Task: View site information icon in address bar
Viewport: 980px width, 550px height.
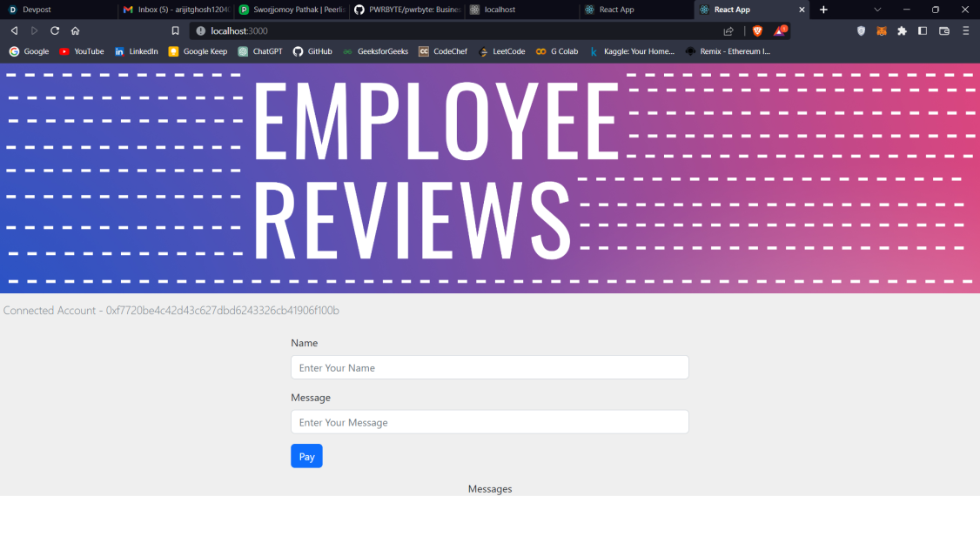Action: (201, 30)
